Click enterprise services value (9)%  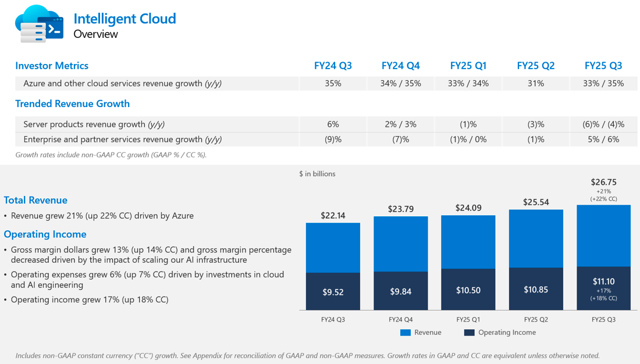point(333,140)
